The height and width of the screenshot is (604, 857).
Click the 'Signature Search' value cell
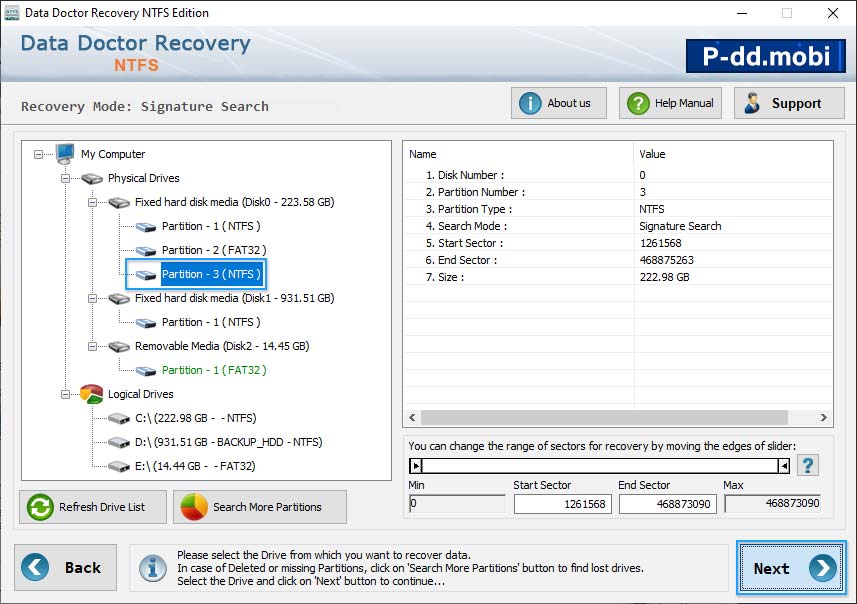pos(680,226)
